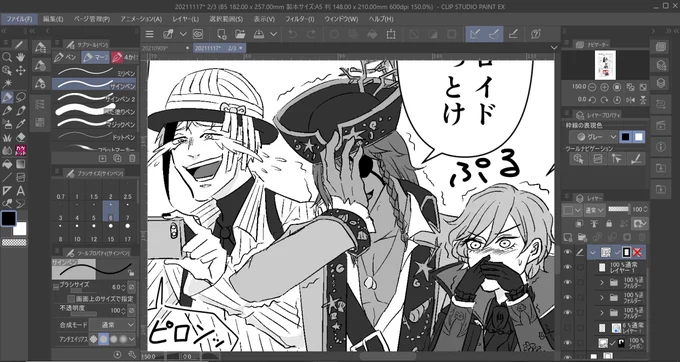Toggle snap to grid in command bar

(513, 34)
